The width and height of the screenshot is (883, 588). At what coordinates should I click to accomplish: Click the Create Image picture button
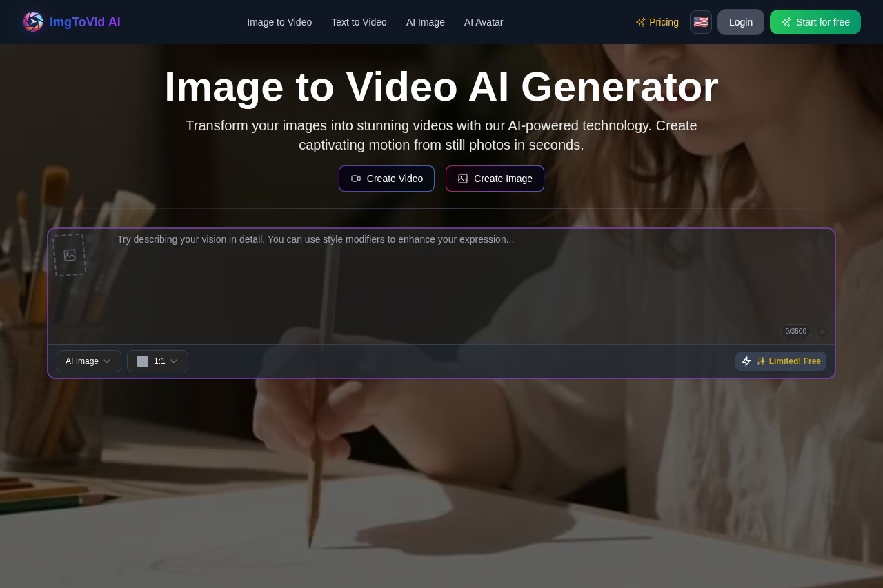click(x=495, y=179)
